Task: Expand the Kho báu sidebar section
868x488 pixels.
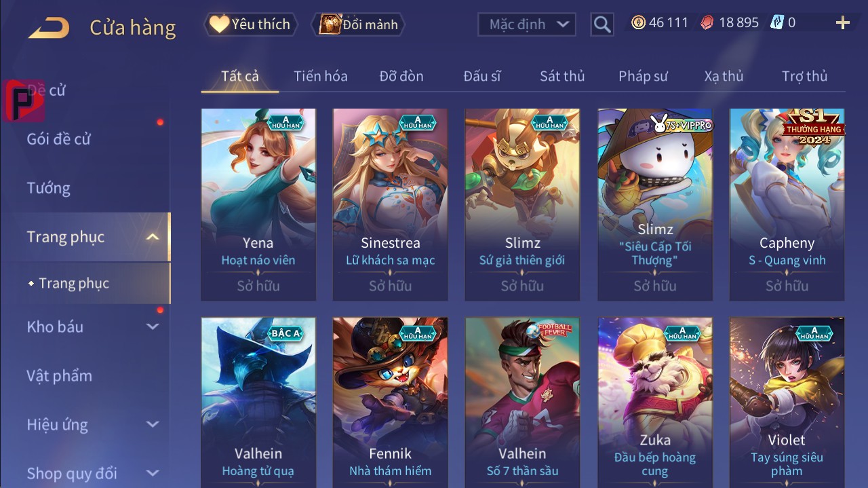Action: (153, 326)
